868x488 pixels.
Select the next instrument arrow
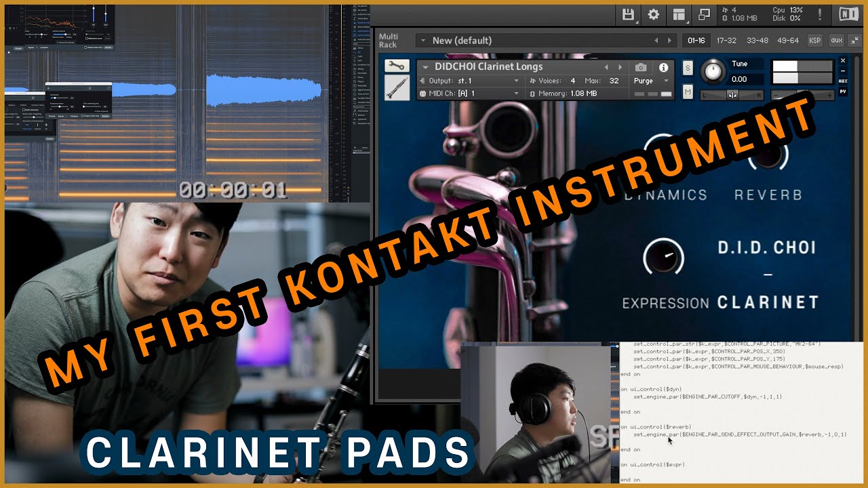[620, 67]
